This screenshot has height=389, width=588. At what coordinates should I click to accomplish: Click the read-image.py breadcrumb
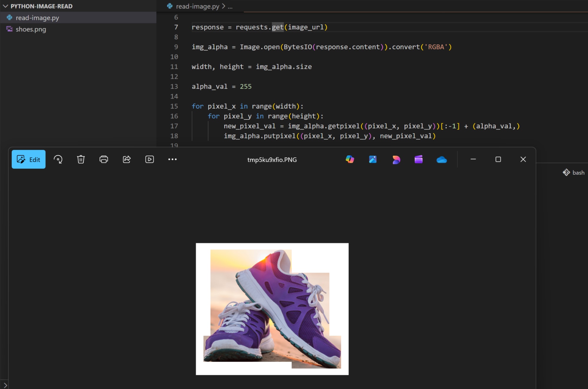pos(197,6)
